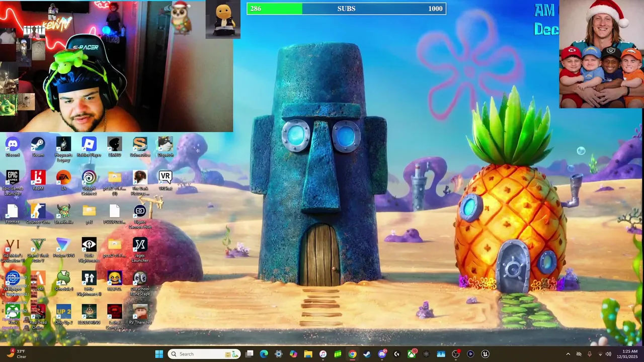
Task: Select the EA app desktop icon
Action: tap(63, 180)
